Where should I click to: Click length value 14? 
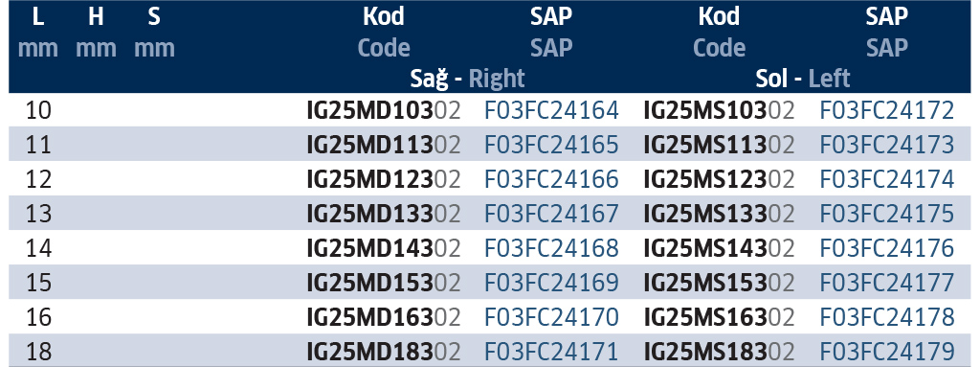point(38,248)
